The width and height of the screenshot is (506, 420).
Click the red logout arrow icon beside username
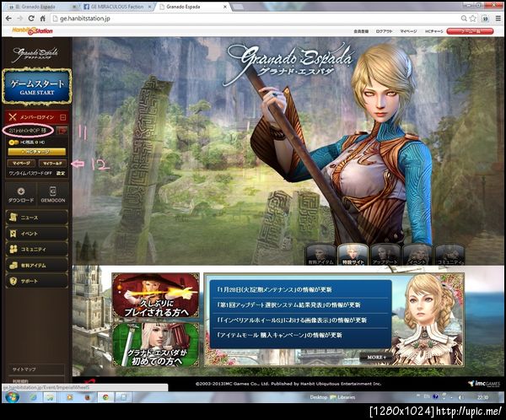[x=62, y=131]
